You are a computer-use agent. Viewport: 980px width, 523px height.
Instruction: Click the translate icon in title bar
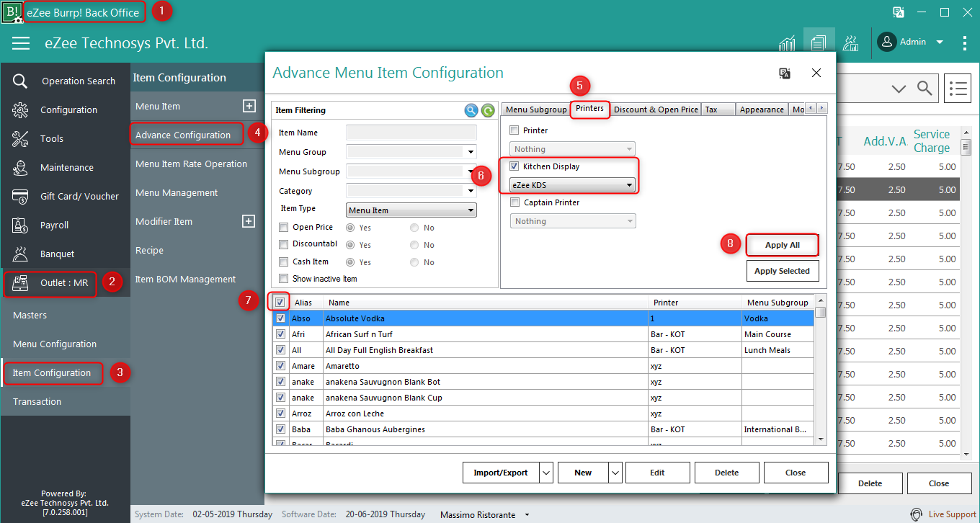(x=899, y=12)
